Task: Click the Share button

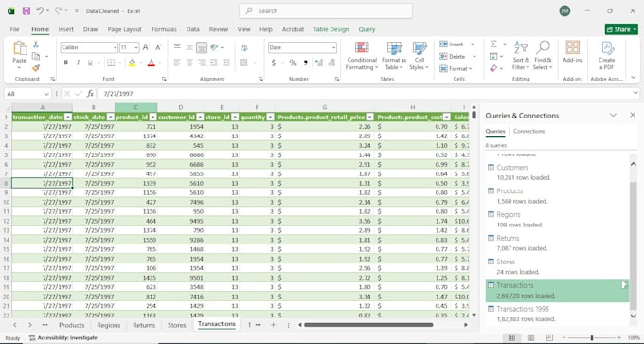Action: click(x=621, y=29)
